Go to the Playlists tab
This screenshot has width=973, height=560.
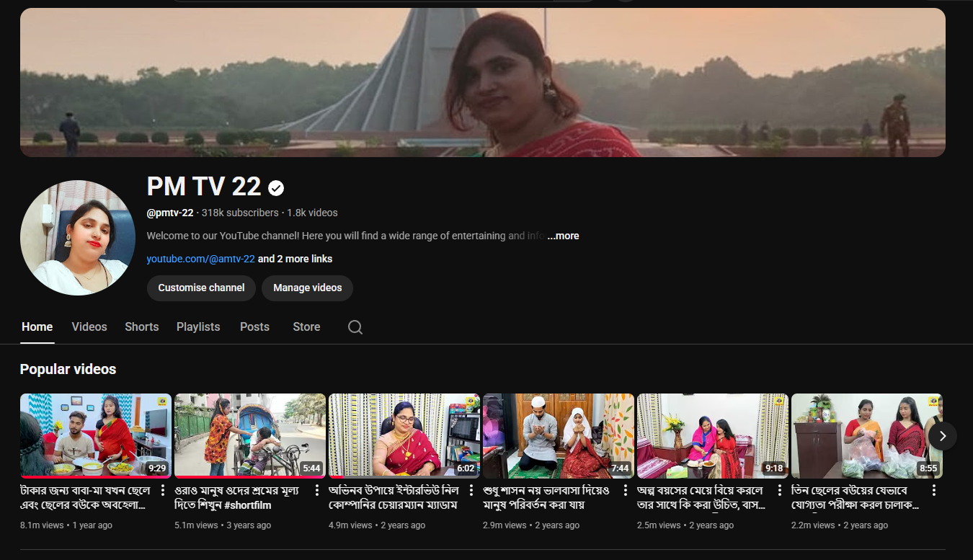(x=198, y=327)
